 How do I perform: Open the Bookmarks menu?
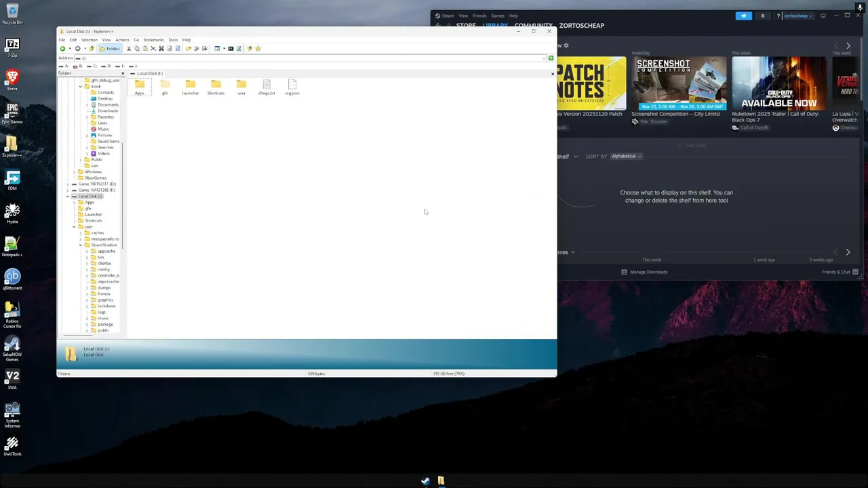click(153, 40)
